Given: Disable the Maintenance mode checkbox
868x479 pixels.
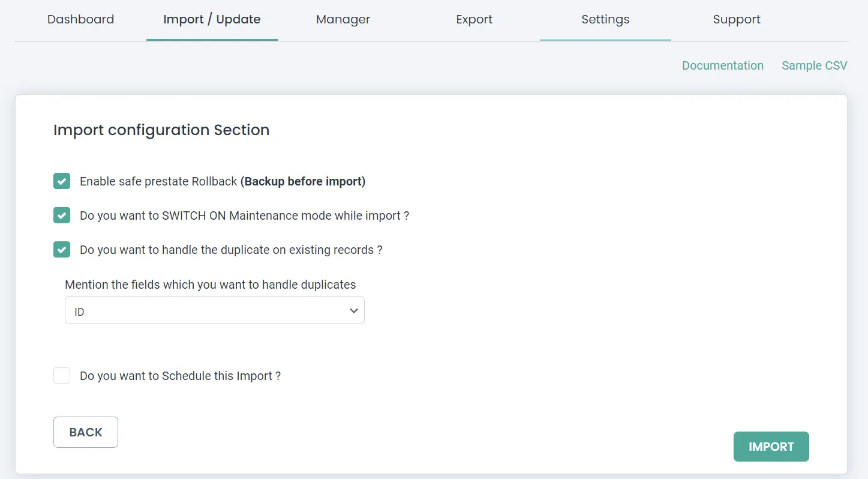Looking at the screenshot, I should tap(62, 215).
